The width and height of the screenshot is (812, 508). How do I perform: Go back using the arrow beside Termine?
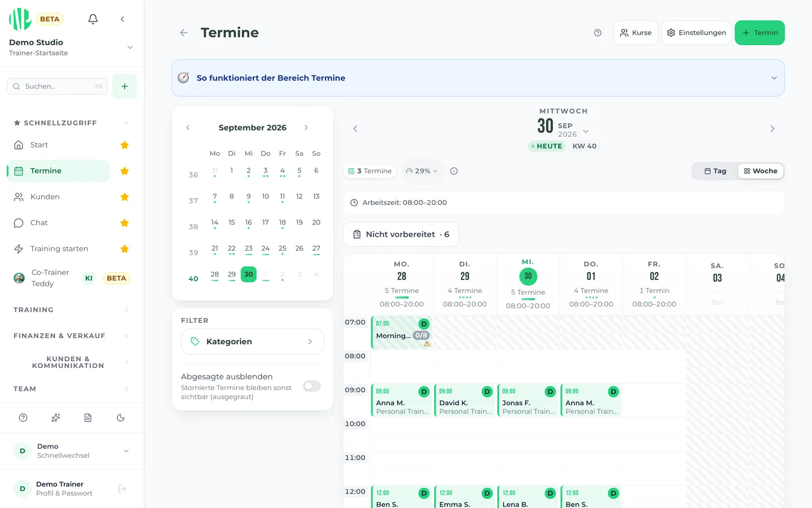pos(184,33)
